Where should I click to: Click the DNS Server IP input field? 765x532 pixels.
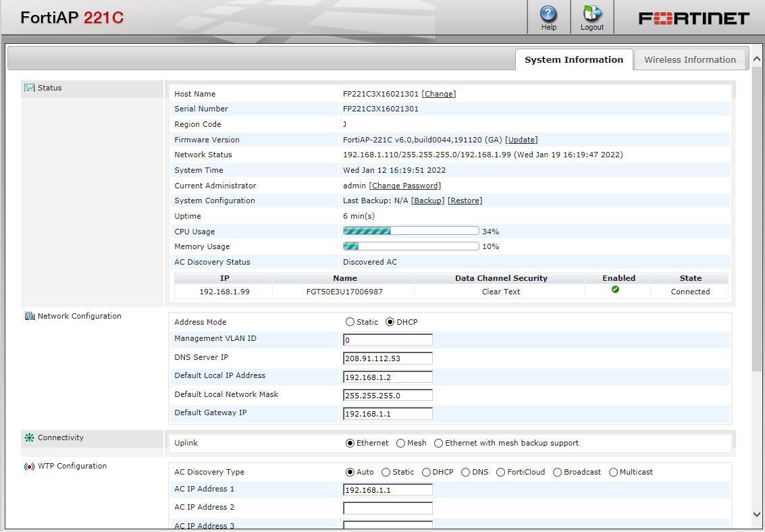(x=387, y=358)
